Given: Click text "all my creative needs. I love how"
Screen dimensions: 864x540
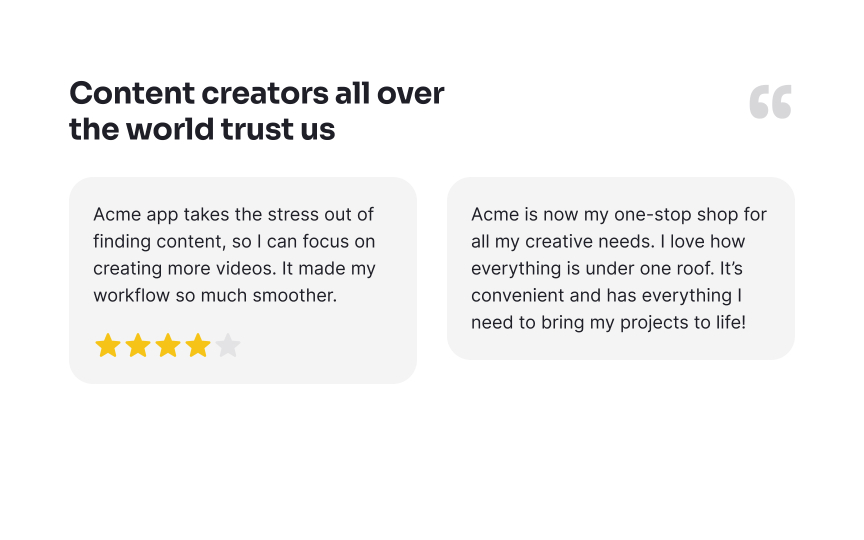Looking at the screenshot, I should pyautogui.click(x=608, y=241).
